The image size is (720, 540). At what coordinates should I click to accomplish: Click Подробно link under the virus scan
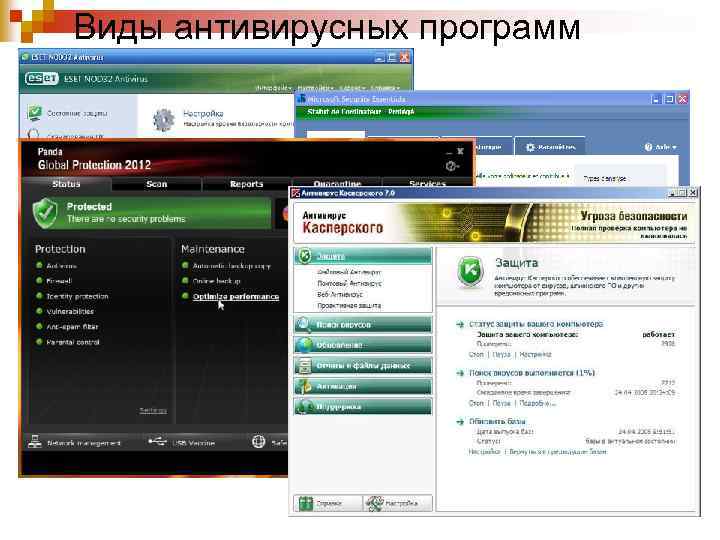point(537,404)
